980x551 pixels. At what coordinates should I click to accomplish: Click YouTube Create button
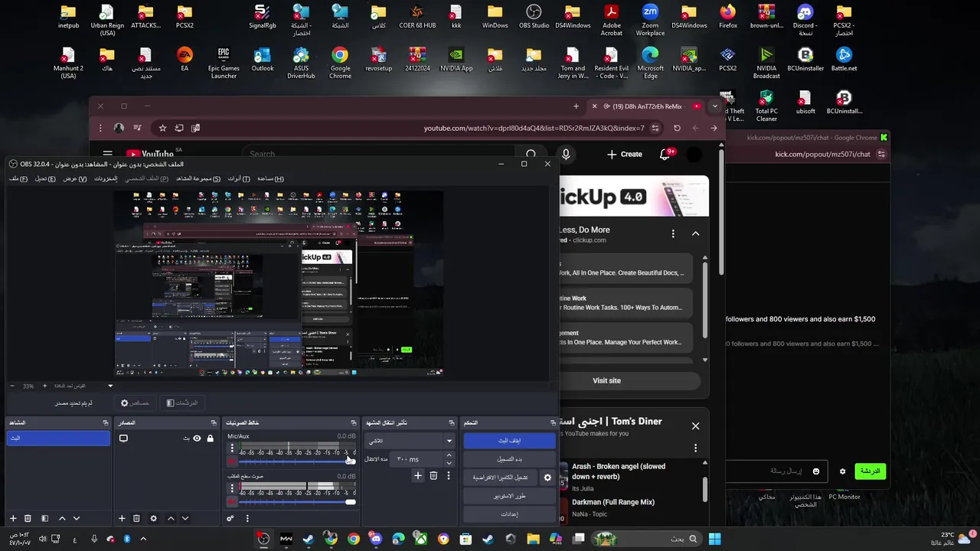(625, 154)
